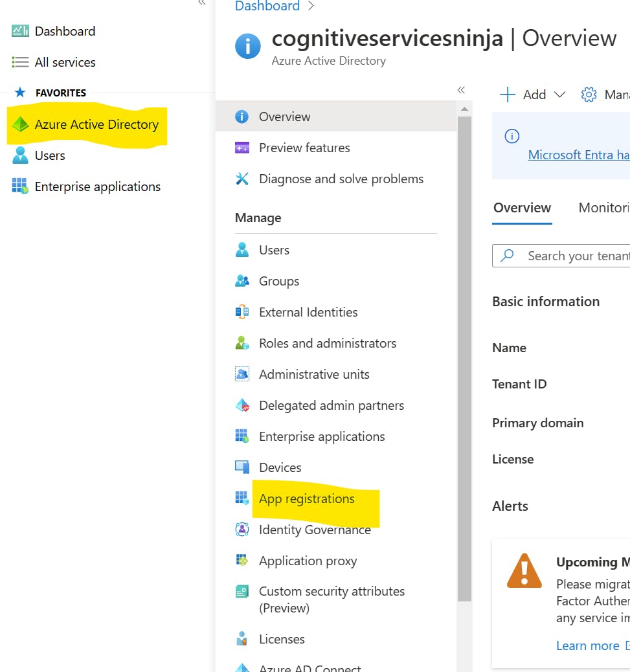The width and height of the screenshot is (630, 672).
Task: Open Users in favorites sidebar
Action: point(50,155)
